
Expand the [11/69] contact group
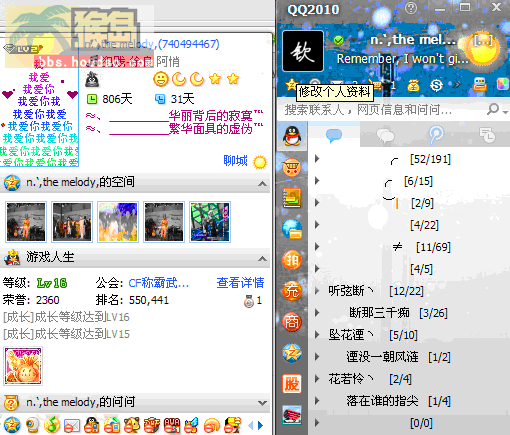(317, 247)
